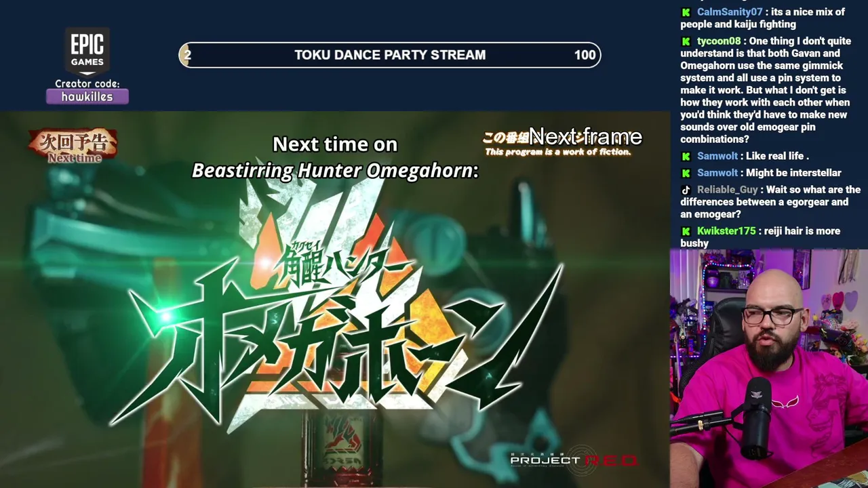The width and height of the screenshot is (868, 488).
Task: Click the hawkilles creator code badge
Action: coord(87,97)
